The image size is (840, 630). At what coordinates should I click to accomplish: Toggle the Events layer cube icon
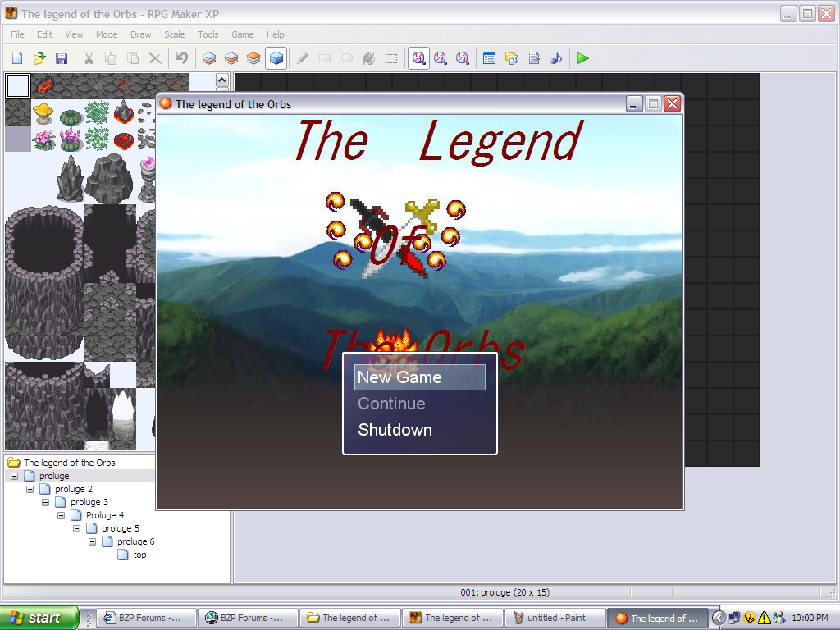coord(276,58)
